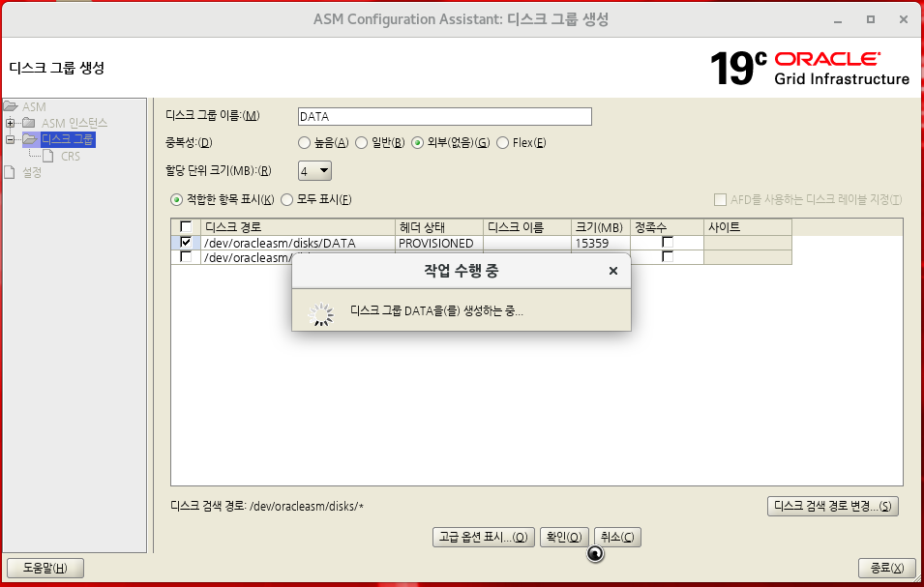The image size is (924, 587).
Task: Click 디스크 검색 경로 변경 button
Action: pos(833,506)
